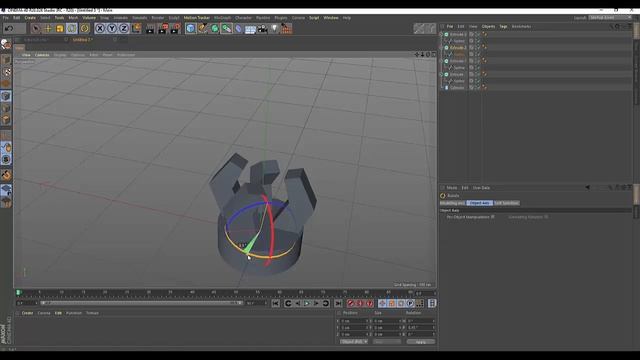Switch to the Untitled 2 document tab

click(83, 40)
